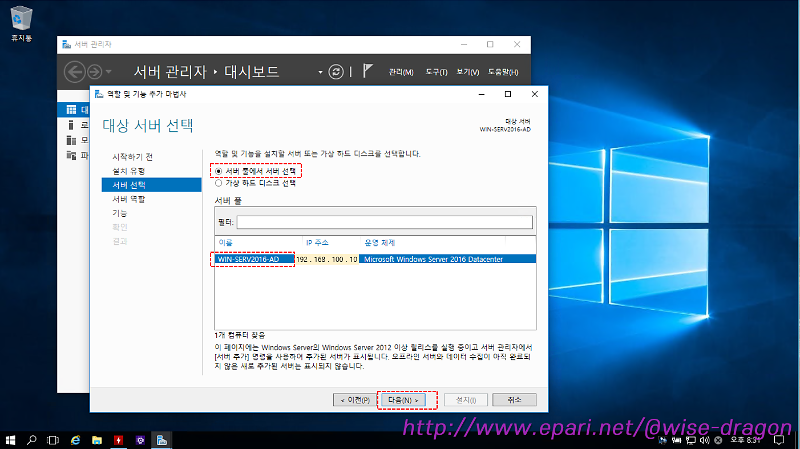Viewport: 800px width, 449px height.
Task: Select the File and Storage Services sidebar icon
Action: point(71,155)
